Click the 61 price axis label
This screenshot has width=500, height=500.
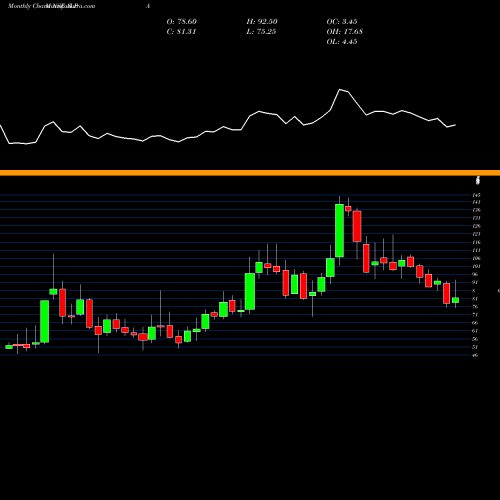pyautogui.click(x=476, y=331)
